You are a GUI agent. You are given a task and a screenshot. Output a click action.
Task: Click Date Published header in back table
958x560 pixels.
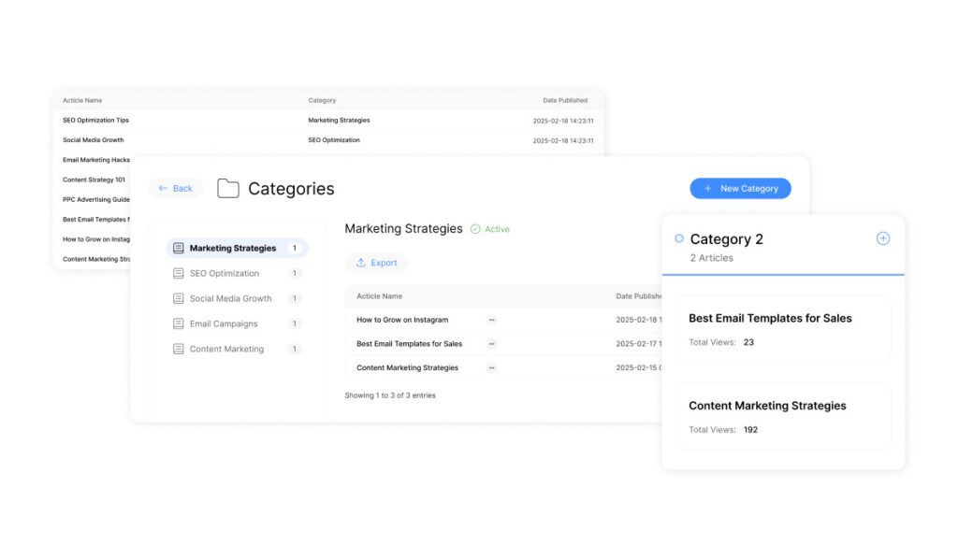565,100
